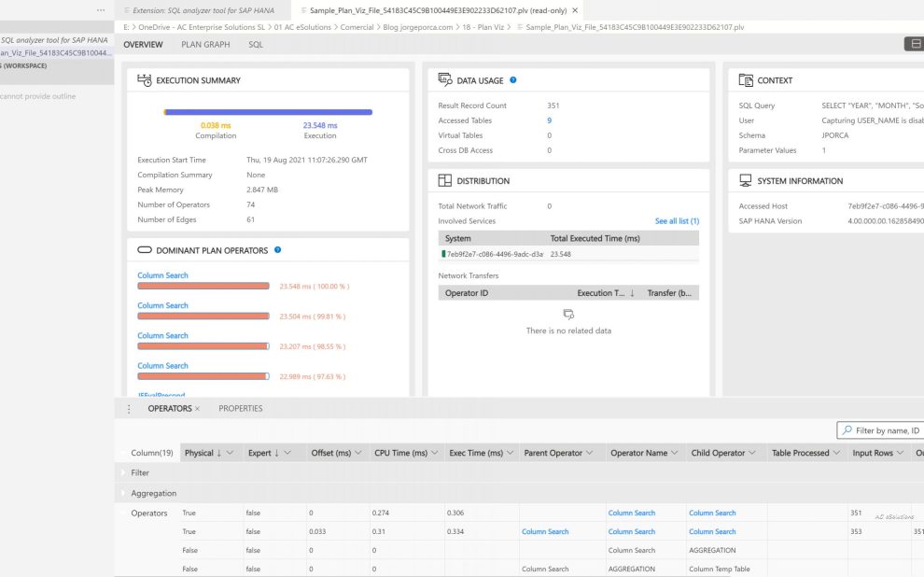Close the Sample_Plan_Viz_File editor tab
This screenshot has height=577, width=924.
tap(575, 10)
